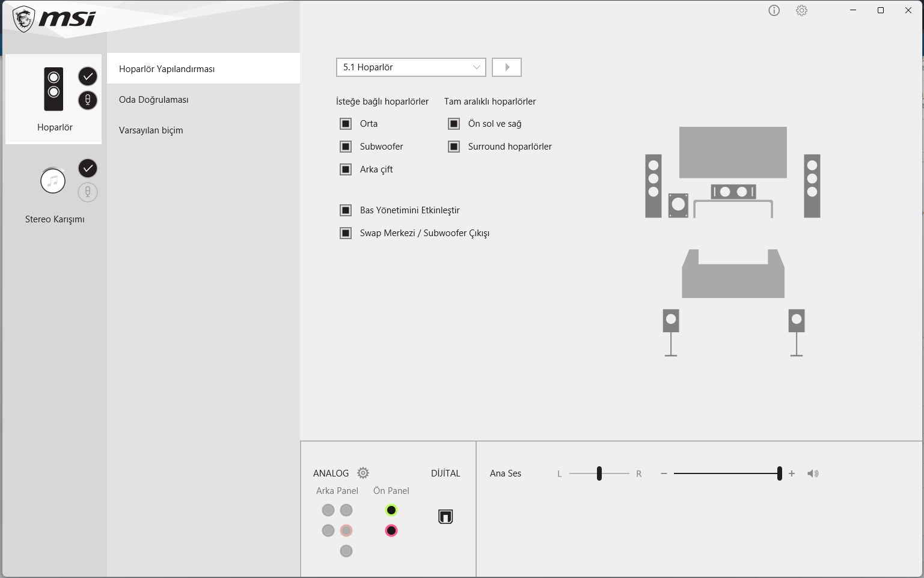This screenshot has height=578, width=924.
Task: Open the settings gear in title bar
Action: 801,10
